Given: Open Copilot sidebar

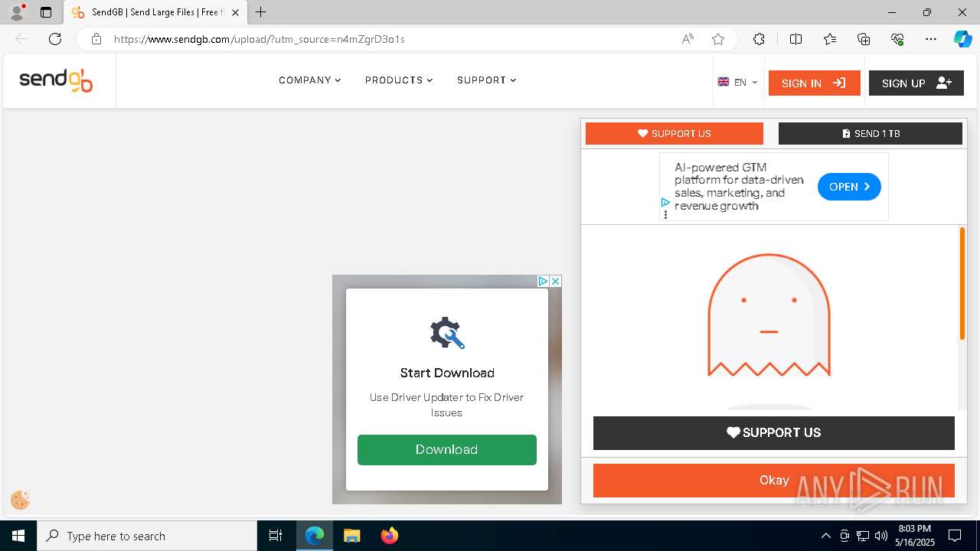Looking at the screenshot, I should pos(962,39).
